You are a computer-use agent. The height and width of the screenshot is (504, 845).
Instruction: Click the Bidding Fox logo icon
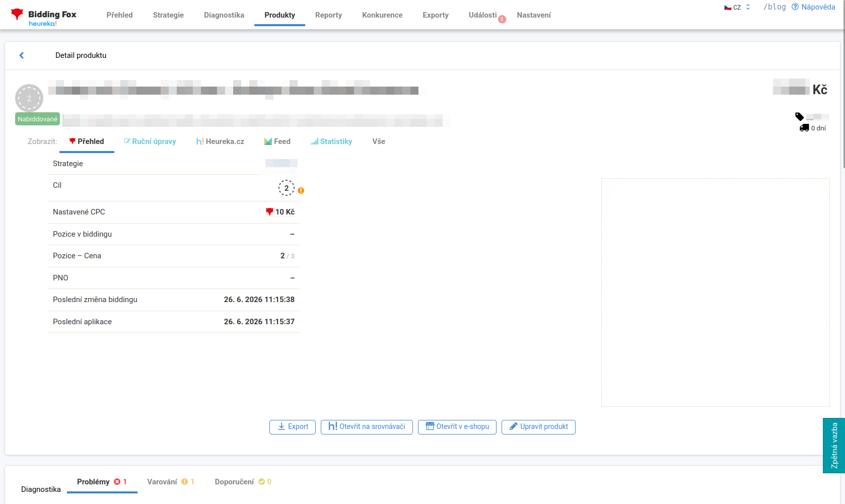point(17,14)
